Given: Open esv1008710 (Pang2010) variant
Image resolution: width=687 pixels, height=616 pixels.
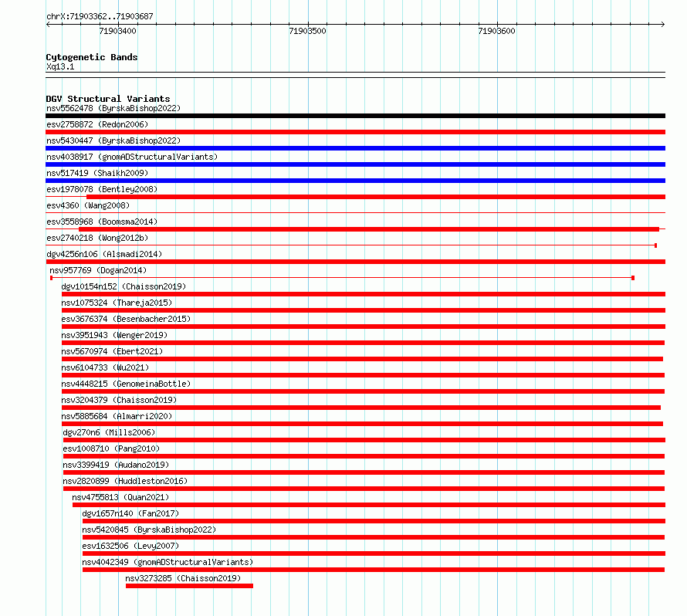Looking at the screenshot, I should (x=111, y=448).
